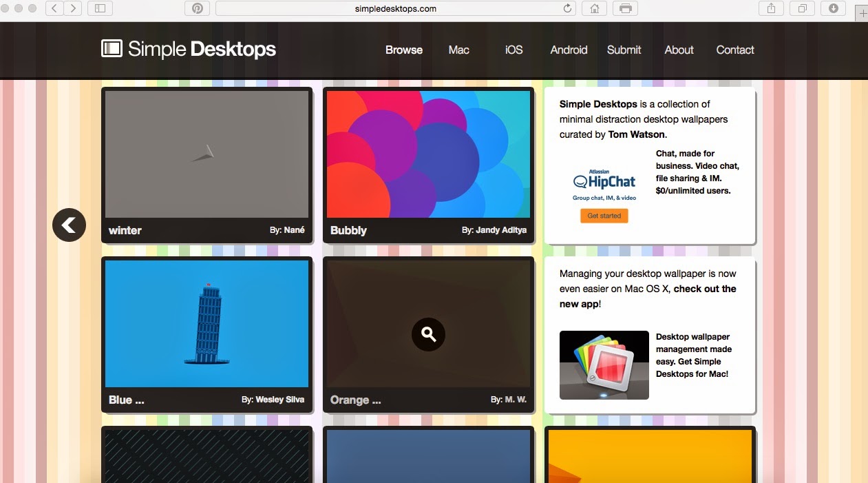Screen dimensions: 868x483
Task: Click 'By: Nané' author credit
Action: (x=287, y=230)
